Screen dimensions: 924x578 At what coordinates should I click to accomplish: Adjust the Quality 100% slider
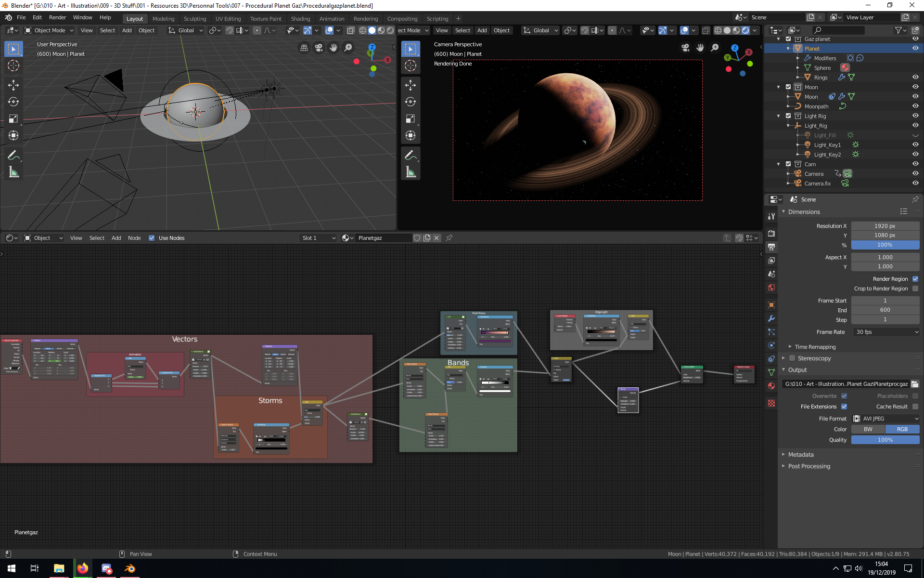click(885, 440)
